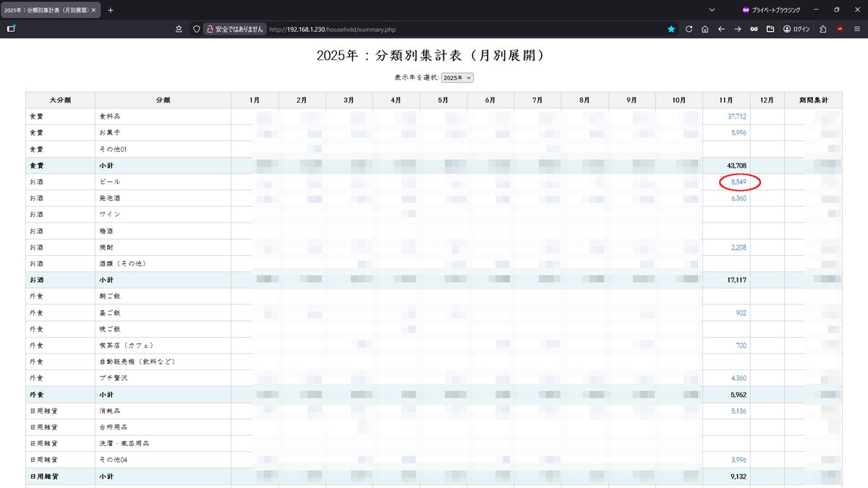Click the URL address field

click(463, 29)
